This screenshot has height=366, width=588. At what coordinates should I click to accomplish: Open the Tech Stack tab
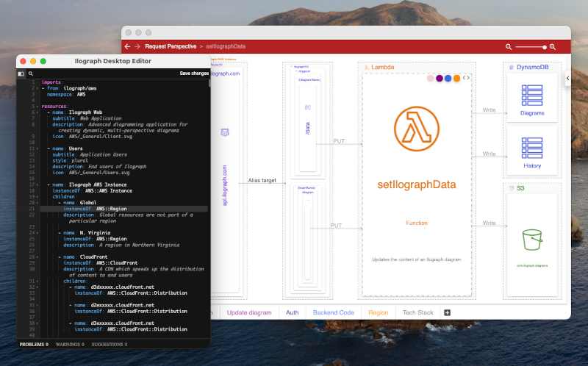tap(417, 312)
